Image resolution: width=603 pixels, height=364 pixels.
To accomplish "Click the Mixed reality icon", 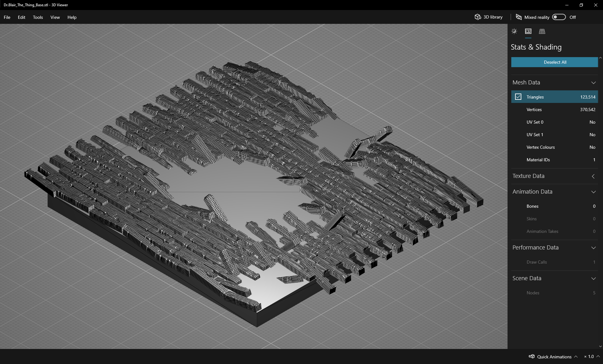I will (519, 17).
